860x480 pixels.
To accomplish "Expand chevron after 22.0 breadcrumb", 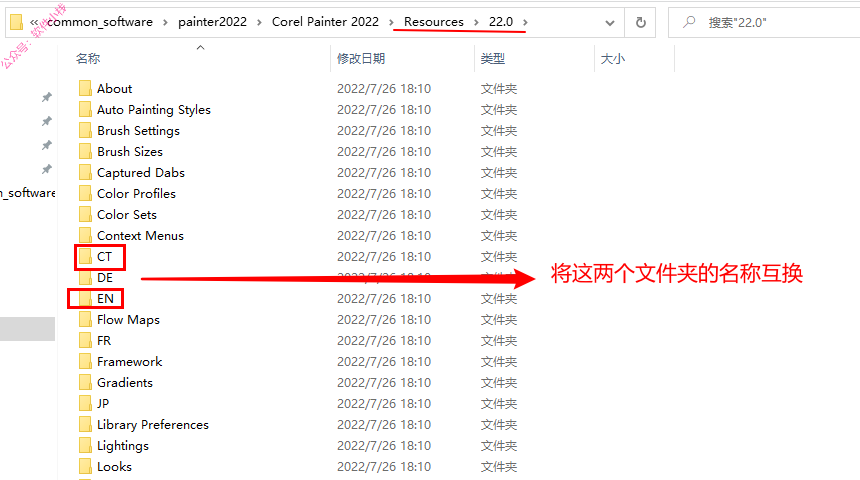I will click(x=525, y=22).
